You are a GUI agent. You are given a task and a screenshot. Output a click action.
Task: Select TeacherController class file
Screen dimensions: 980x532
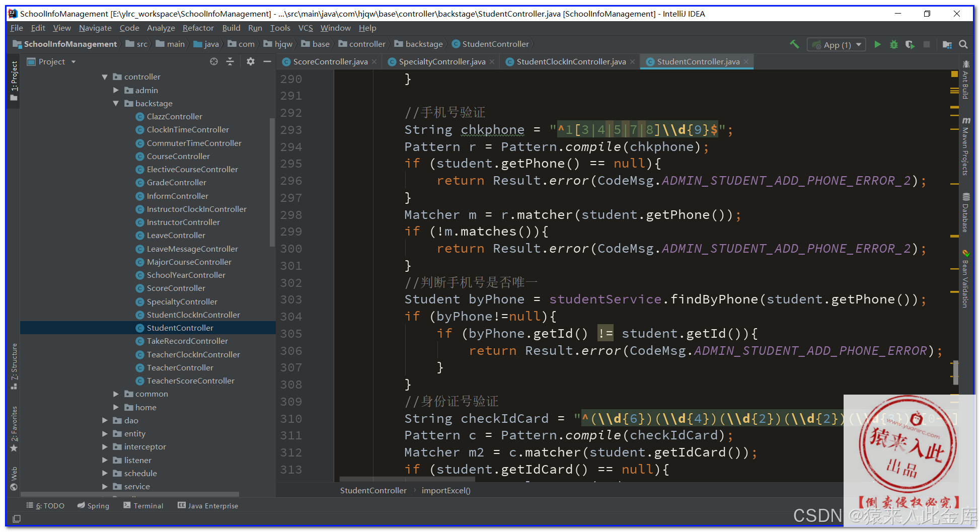coord(180,367)
